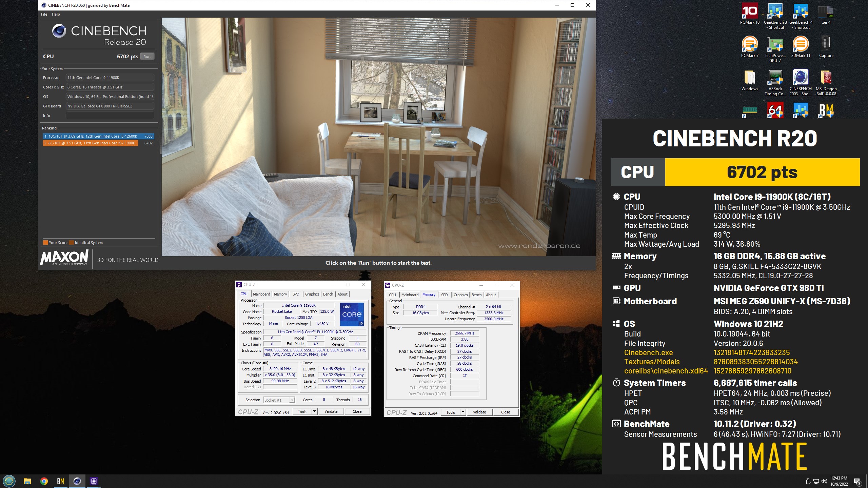Screen dimensions: 868x488
Task: Launch ASRock Timing Configurator shortcut
Action: 775,83
